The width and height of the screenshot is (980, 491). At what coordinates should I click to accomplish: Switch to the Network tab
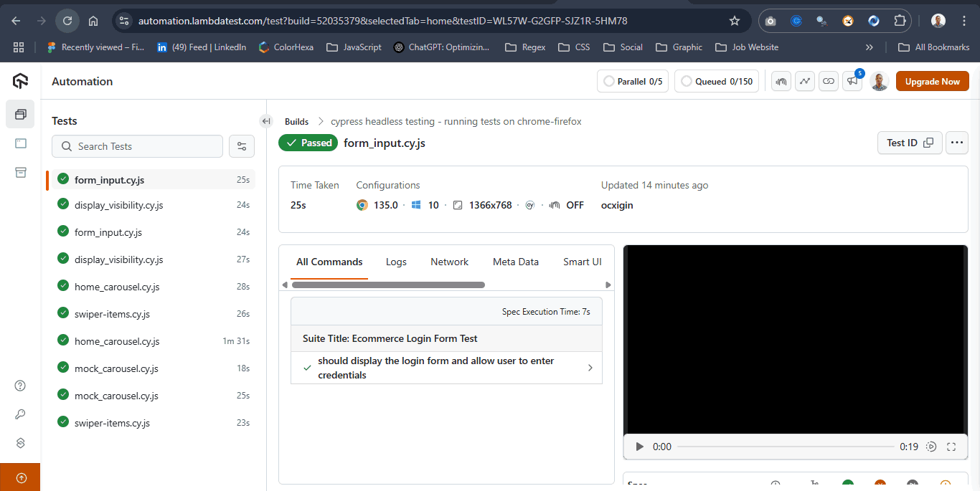point(449,262)
